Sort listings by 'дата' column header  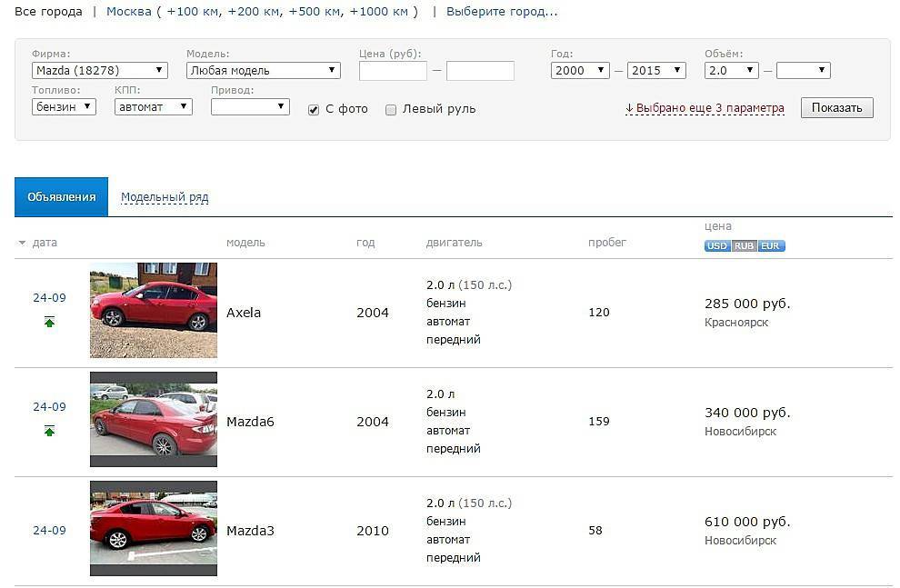(x=45, y=243)
